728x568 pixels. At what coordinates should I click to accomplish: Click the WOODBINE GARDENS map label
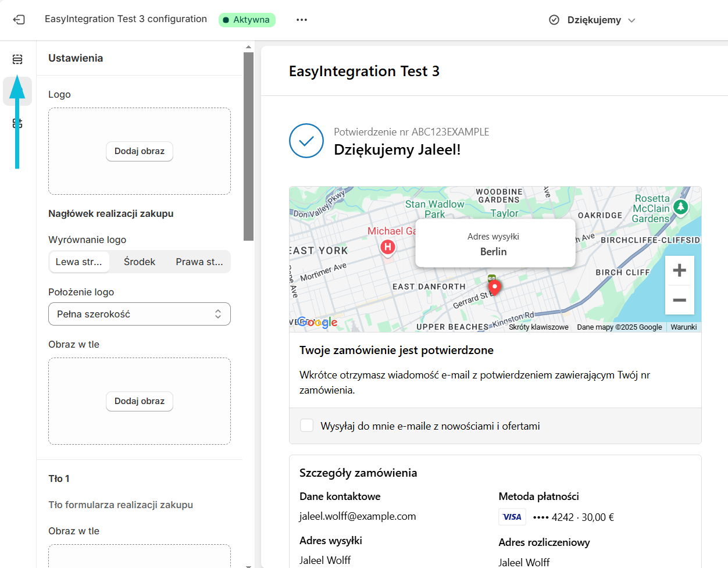tap(499, 196)
